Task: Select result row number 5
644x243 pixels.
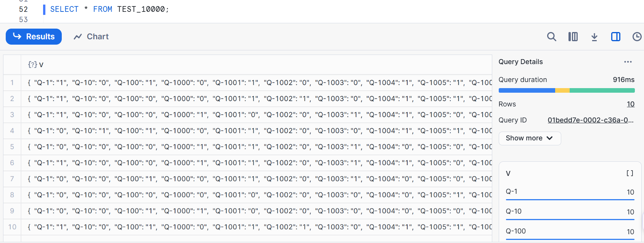Action: [x=12, y=147]
